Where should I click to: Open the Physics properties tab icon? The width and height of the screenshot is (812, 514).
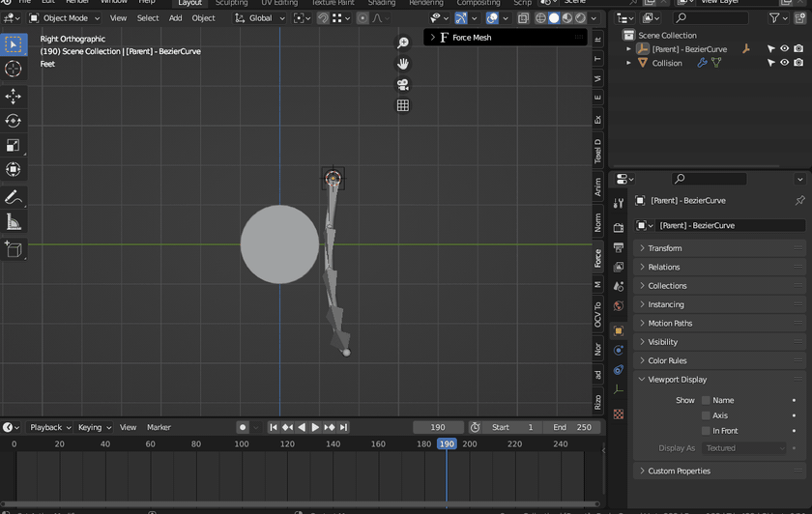click(x=619, y=351)
